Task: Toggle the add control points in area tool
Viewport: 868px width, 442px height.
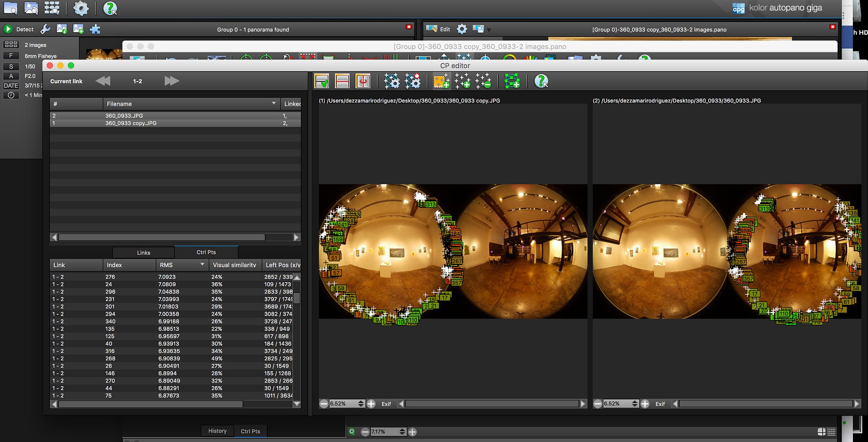Action: (x=441, y=81)
